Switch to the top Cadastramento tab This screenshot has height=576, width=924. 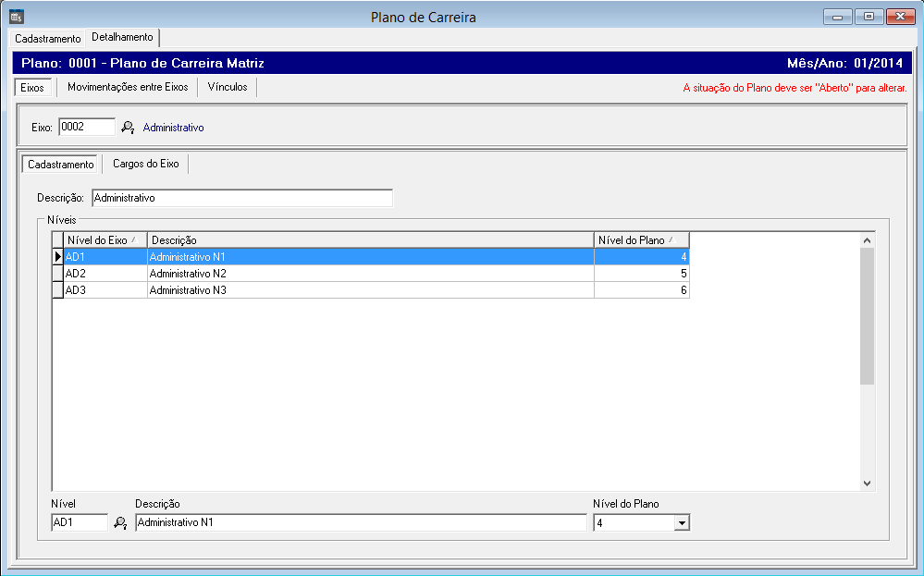coord(48,39)
